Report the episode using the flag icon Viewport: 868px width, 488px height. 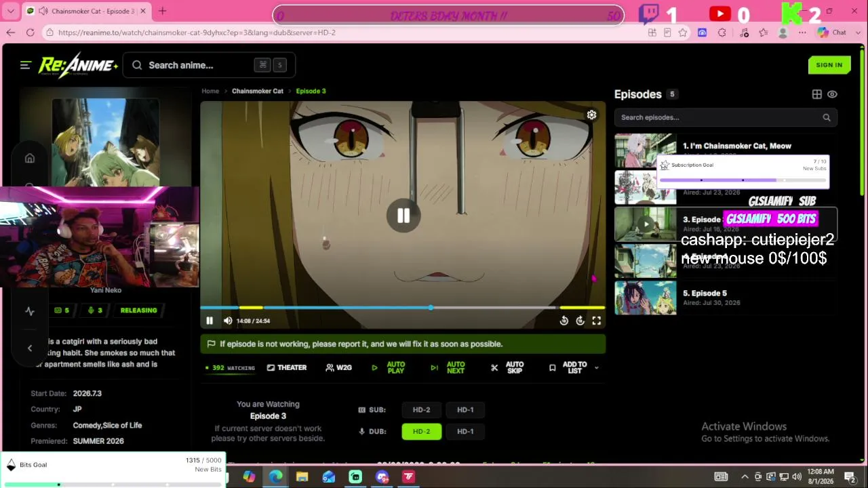[x=211, y=344]
